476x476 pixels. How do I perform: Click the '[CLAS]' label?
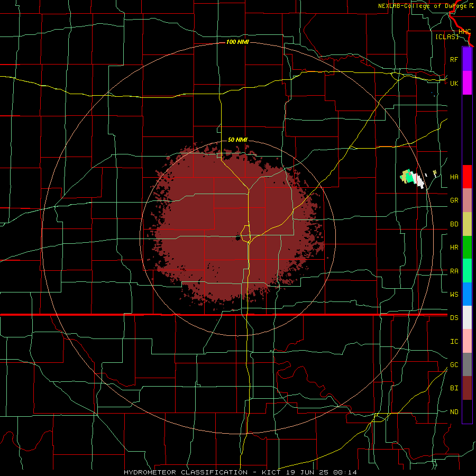coord(447,36)
